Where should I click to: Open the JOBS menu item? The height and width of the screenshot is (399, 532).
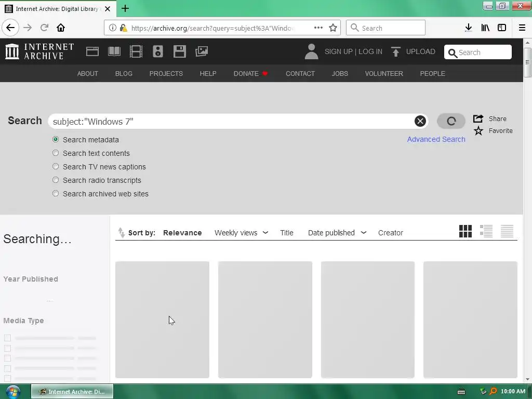[x=340, y=74]
